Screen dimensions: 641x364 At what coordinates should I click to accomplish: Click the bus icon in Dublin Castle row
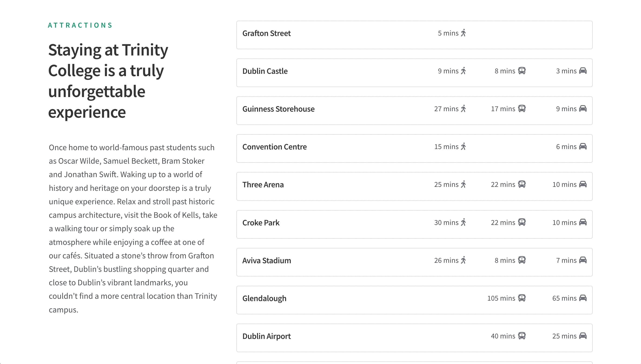click(x=522, y=71)
